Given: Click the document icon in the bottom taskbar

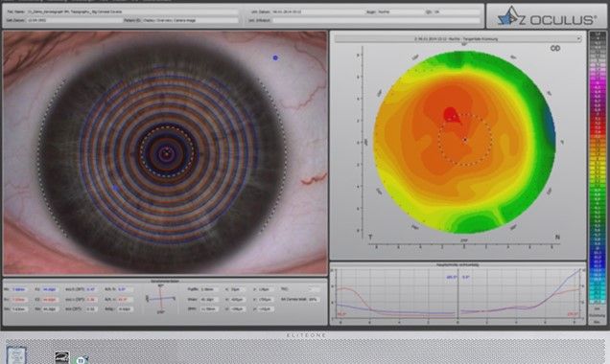Looking at the screenshot, I should (x=16, y=354).
